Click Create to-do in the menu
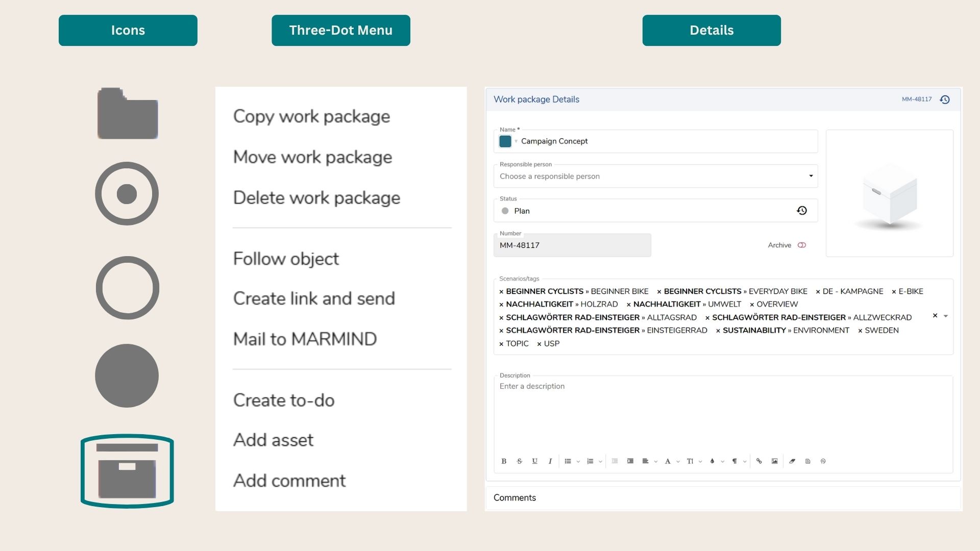This screenshot has height=551, width=980. (284, 400)
